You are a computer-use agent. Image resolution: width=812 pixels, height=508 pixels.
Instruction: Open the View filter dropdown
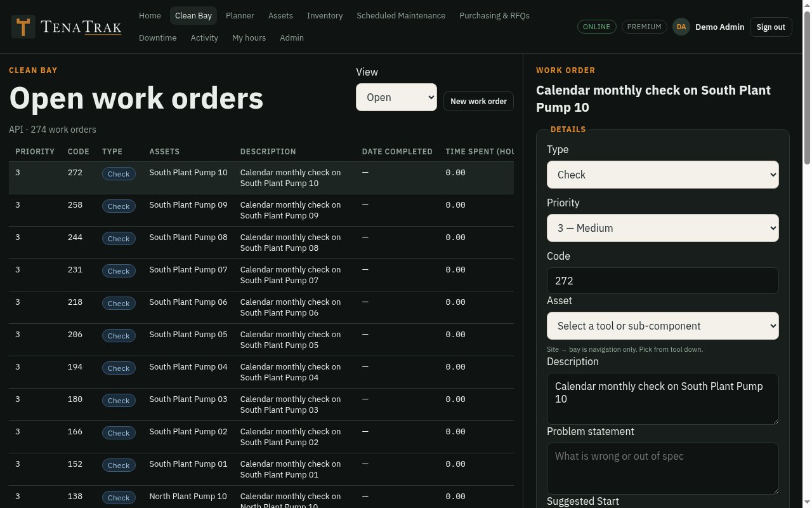pyautogui.click(x=396, y=97)
